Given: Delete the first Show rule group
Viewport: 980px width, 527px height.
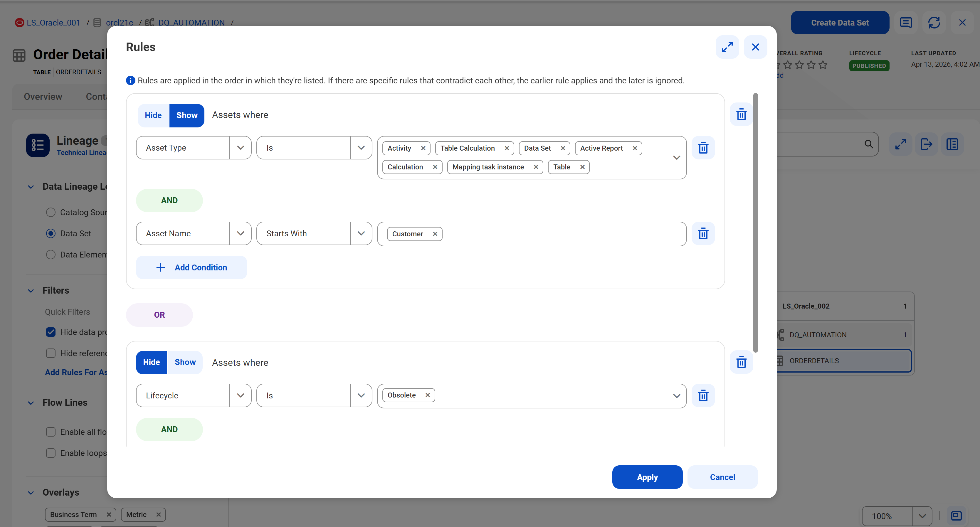Looking at the screenshot, I should tap(741, 114).
